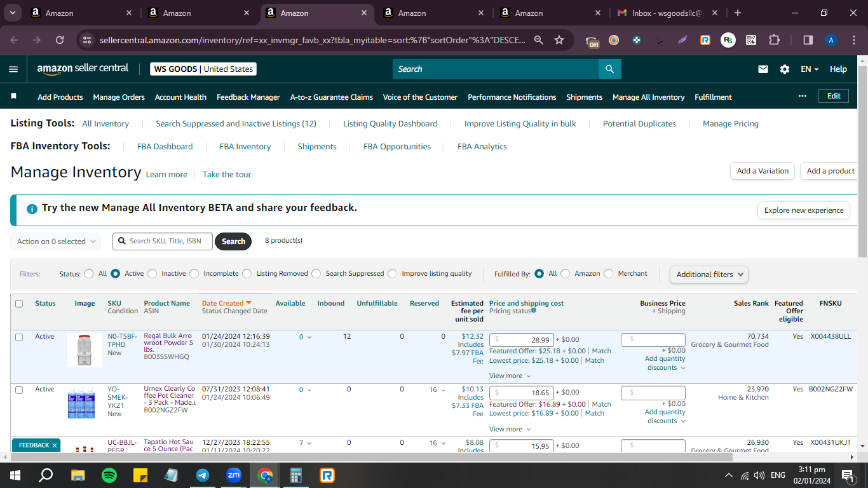This screenshot has height=488, width=868.
Task: Open Calculator from the taskbar
Action: pos(296,475)
